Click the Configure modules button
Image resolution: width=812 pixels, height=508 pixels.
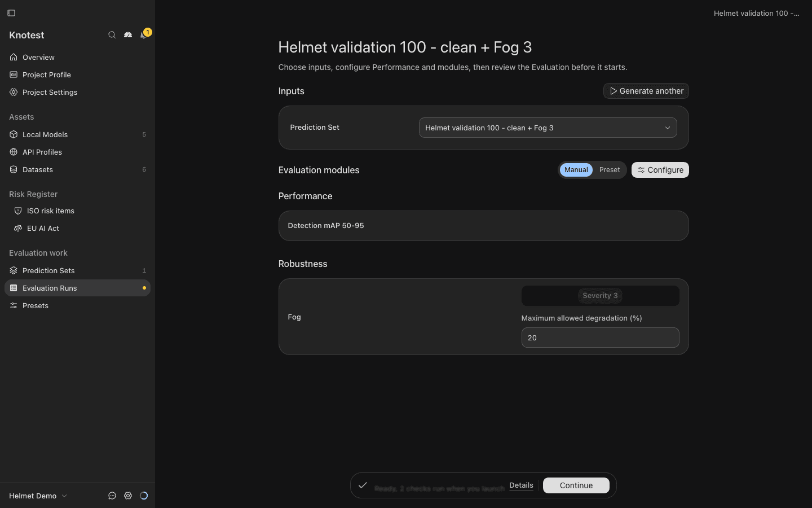tap(660, 170)
